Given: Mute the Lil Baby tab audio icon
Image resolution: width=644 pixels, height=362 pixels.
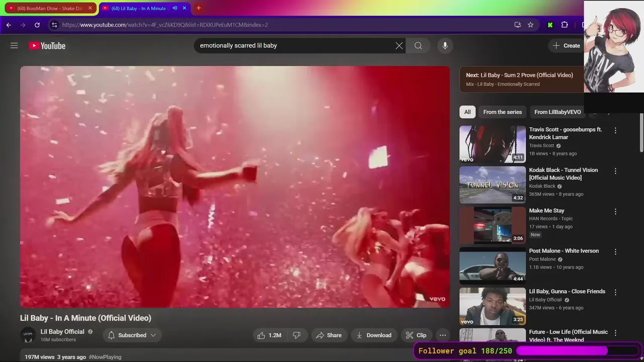Looking at the screenshot, I should pyautogui.click(x=175, y=8).
